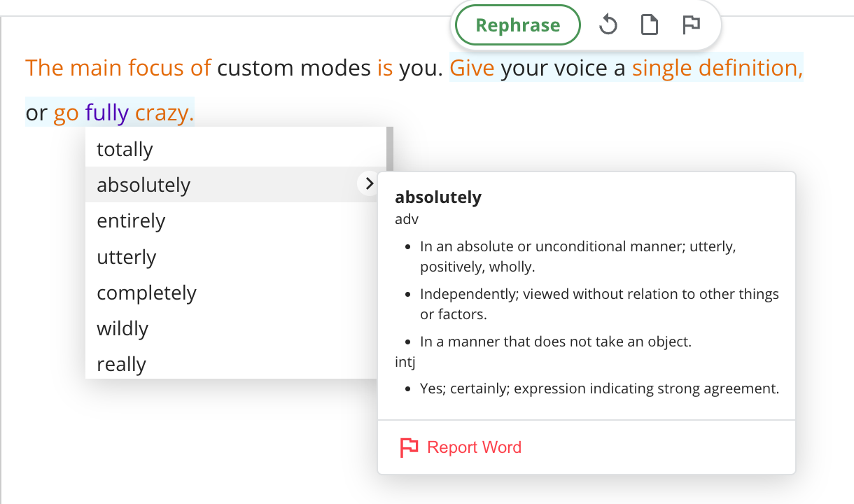This screenshot has height=504, width=854.
Task: Select the synonym "totally"
Action: tap(125, 149)
